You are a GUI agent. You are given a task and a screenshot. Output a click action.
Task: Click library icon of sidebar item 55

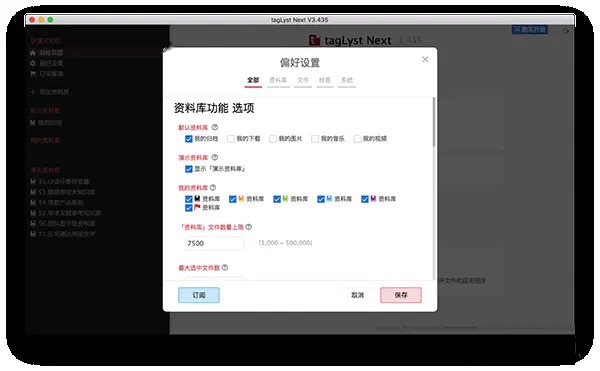(33, 213)
